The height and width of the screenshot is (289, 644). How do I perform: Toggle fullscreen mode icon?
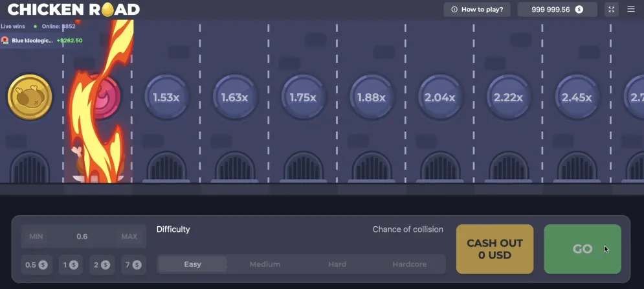[612, 10]
